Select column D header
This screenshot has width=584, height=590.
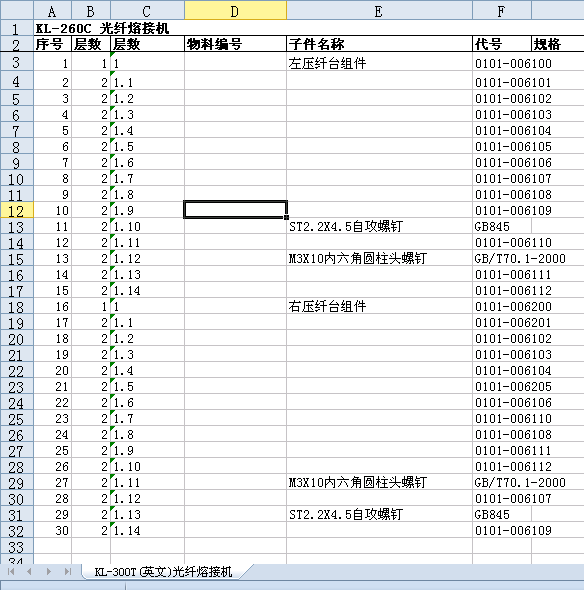click(235, 11)
